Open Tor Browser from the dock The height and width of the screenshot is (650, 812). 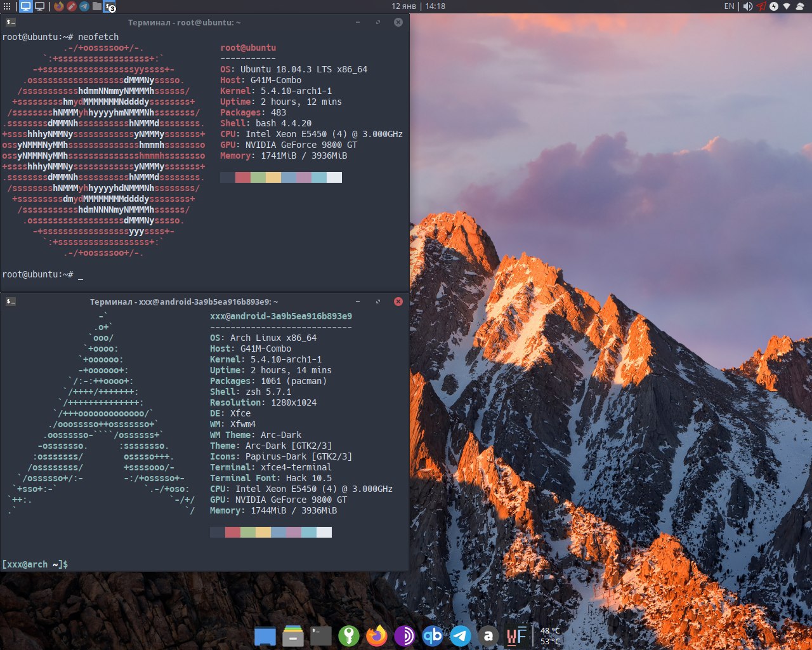click(x=405, y=635)
